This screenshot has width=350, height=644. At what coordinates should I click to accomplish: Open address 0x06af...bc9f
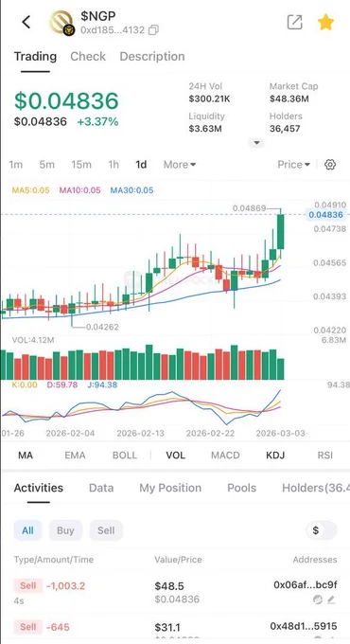(x=306, y=585)
